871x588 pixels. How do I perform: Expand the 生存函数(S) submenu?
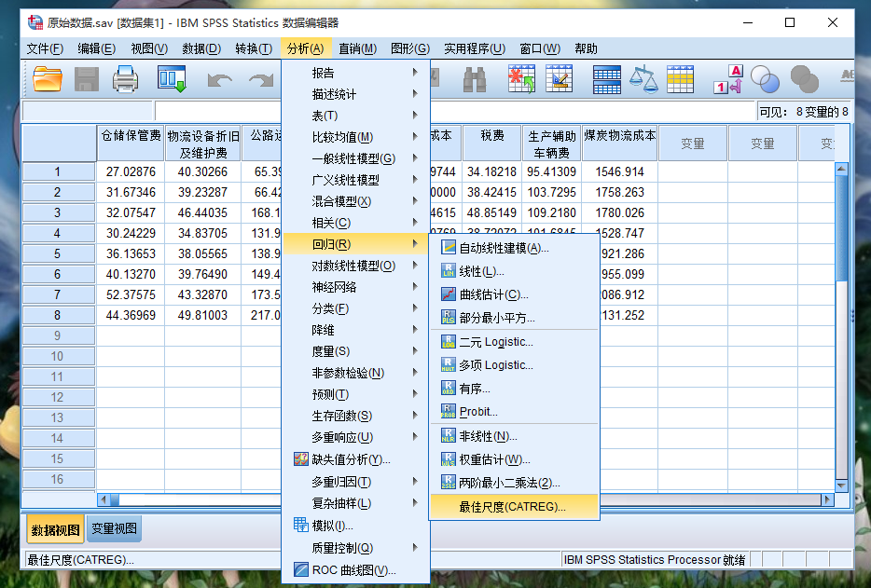pyautogui.click(x=355, y=416)
